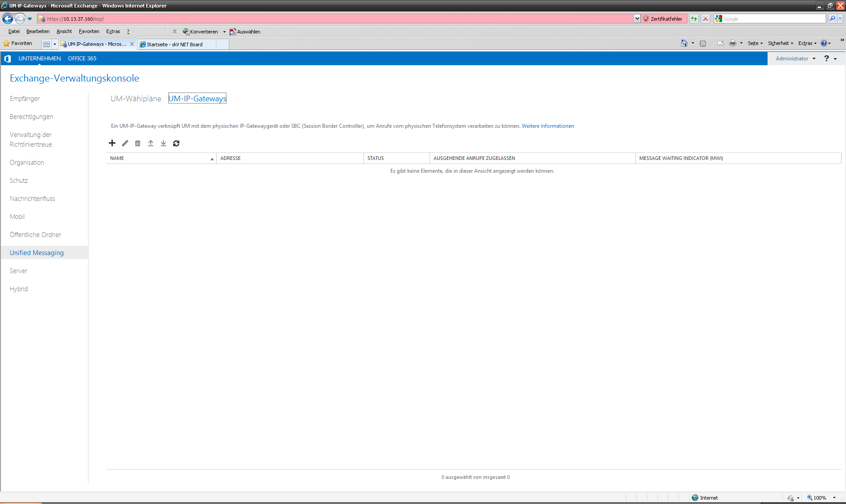The height and width of the screenshot is (504, 846).
Task: Click the plus icon to add a gateway
Action: [112, 143]
